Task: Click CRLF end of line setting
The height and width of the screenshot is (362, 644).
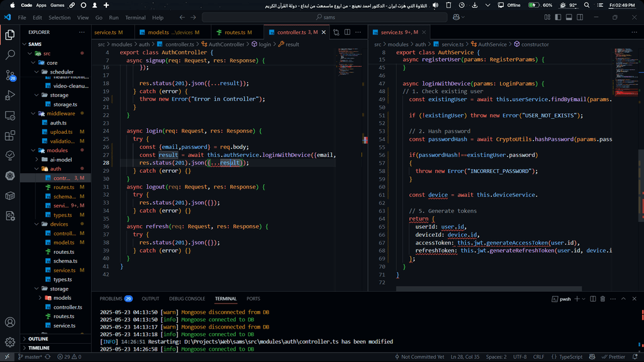Action: [x=538, y=357]
